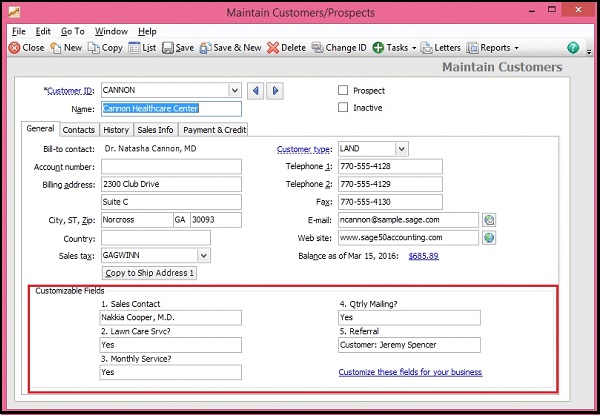Click the Close toolbar icon
601x415 pixels.
15,48
